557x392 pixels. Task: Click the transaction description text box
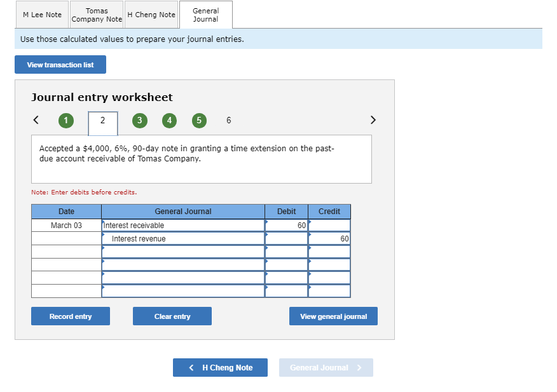(202, 159)
